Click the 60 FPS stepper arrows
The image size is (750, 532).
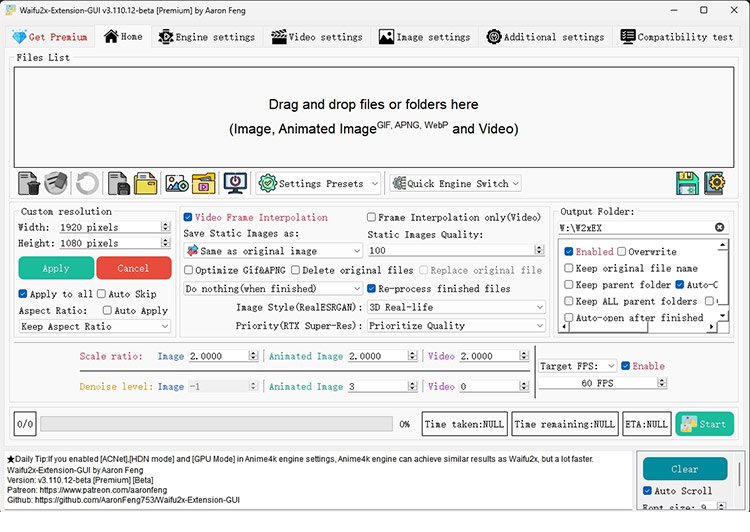[662, 383]
